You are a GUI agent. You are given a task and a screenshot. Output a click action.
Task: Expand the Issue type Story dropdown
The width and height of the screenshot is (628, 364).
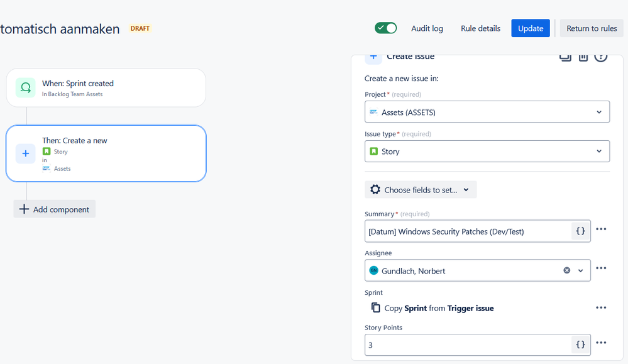(x=487, y=152)
